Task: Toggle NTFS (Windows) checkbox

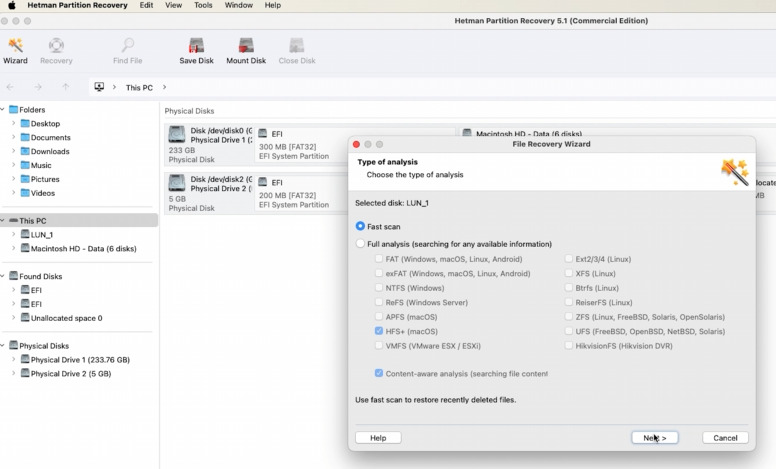Action: (379, 287)
